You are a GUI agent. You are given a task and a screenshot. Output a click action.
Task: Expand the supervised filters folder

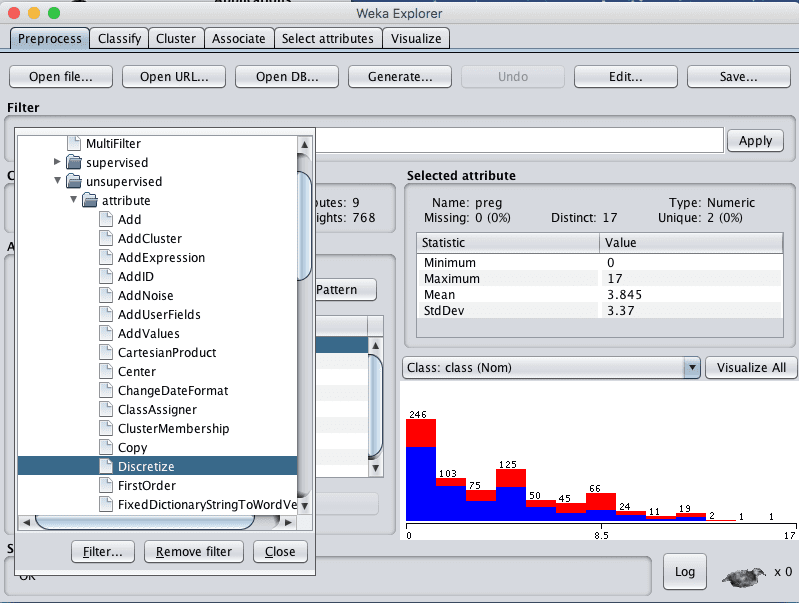57,162
